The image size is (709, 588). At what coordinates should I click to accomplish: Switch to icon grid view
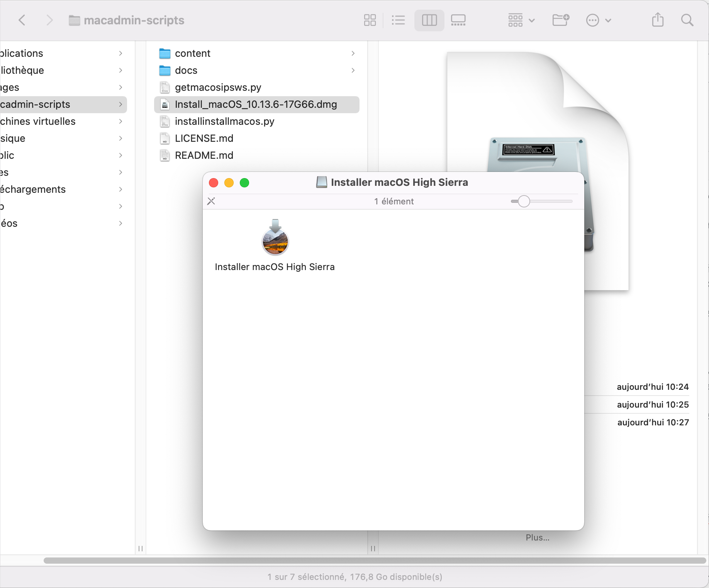tap(370, 20)
